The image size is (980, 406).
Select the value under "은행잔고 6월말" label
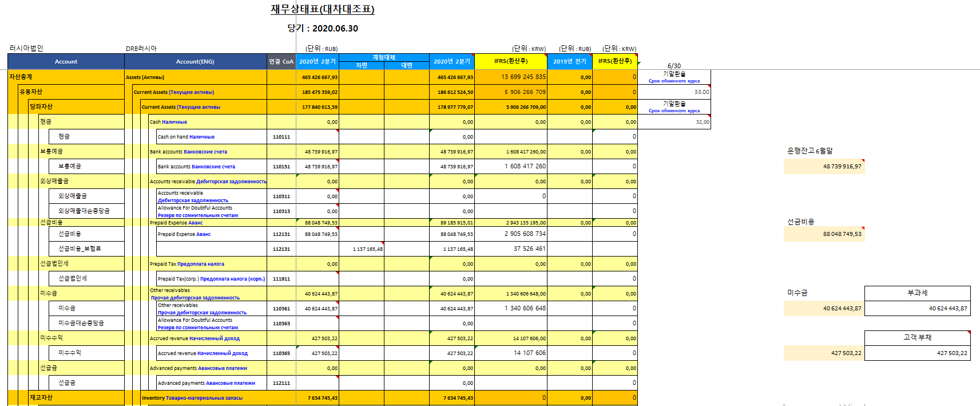pos(824,167)
